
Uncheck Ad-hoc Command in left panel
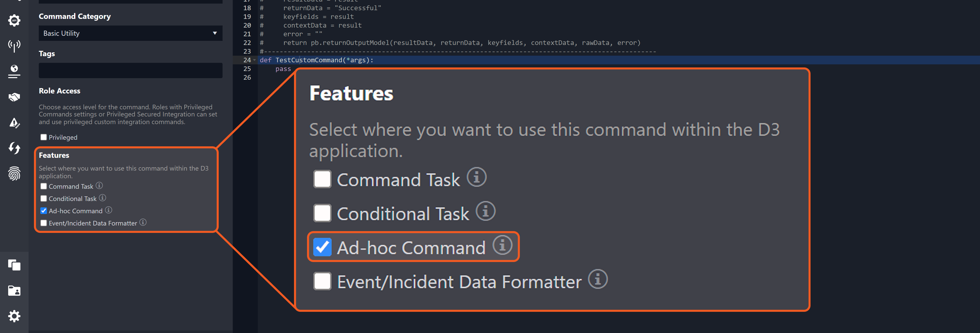[44, 211]
